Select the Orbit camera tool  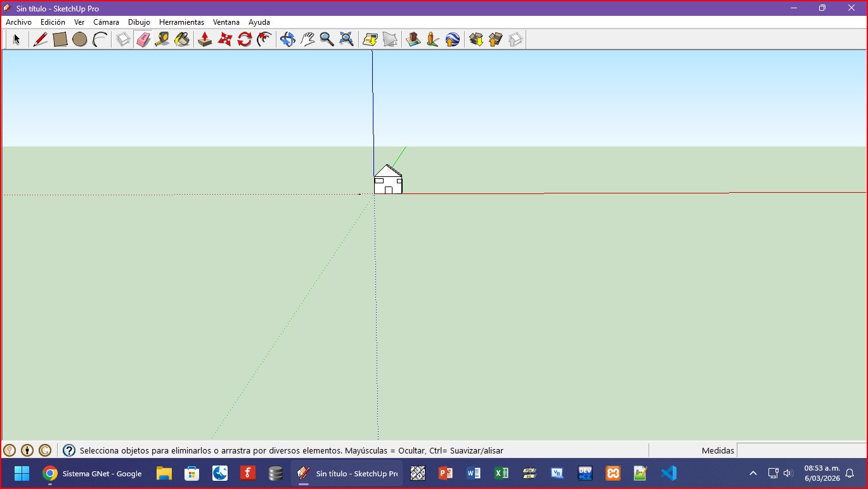[288, 39]
